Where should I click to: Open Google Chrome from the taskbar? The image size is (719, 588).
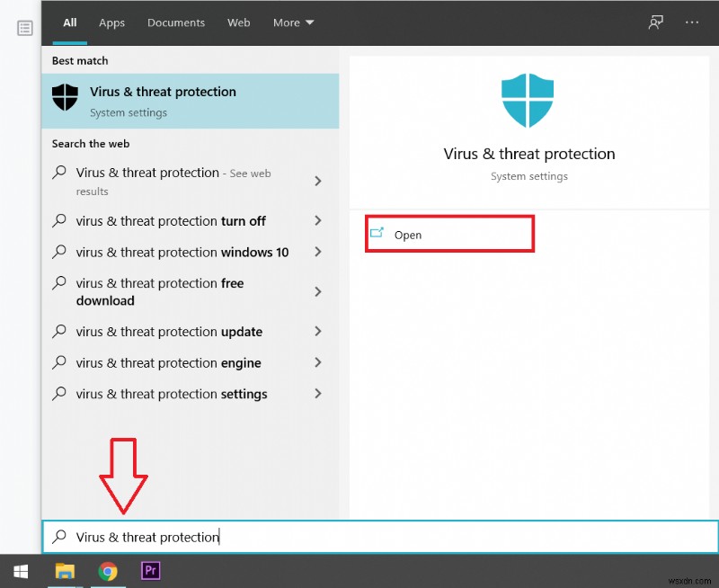(x=108, y=571)
